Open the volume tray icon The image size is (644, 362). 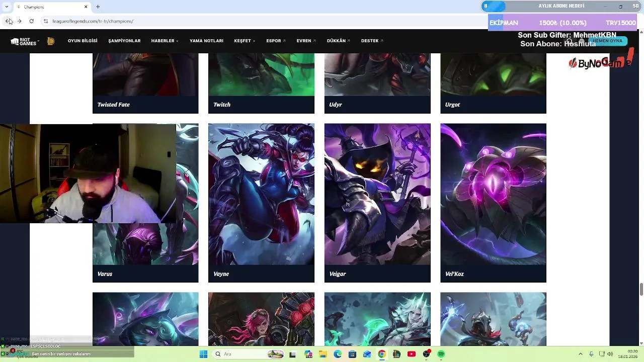click(x=610, y=354)
